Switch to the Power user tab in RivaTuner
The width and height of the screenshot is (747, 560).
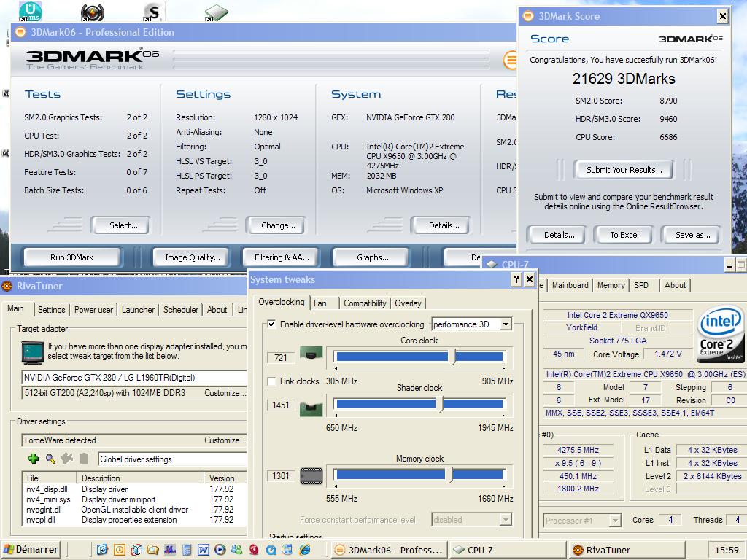coord(93,309)
